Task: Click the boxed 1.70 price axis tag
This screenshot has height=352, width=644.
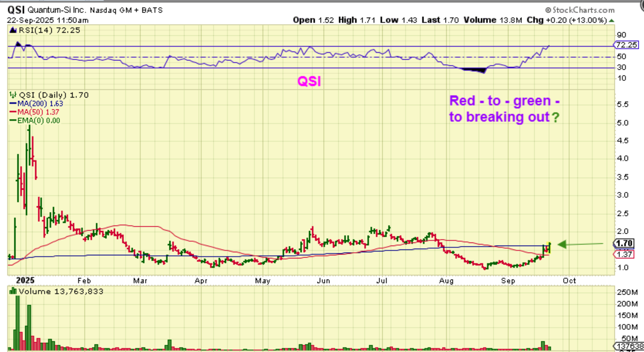Action: tap(624, 244)
